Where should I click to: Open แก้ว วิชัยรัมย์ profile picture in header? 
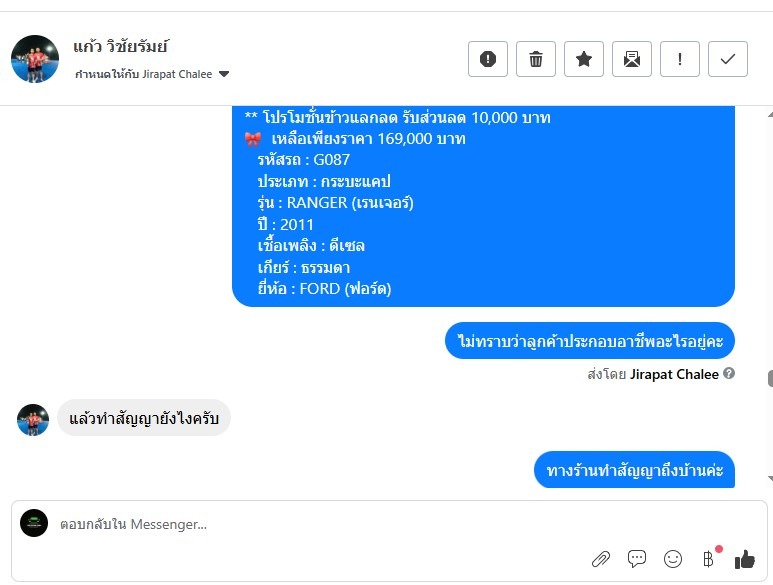pyautogui.click(x=35, y=59)
